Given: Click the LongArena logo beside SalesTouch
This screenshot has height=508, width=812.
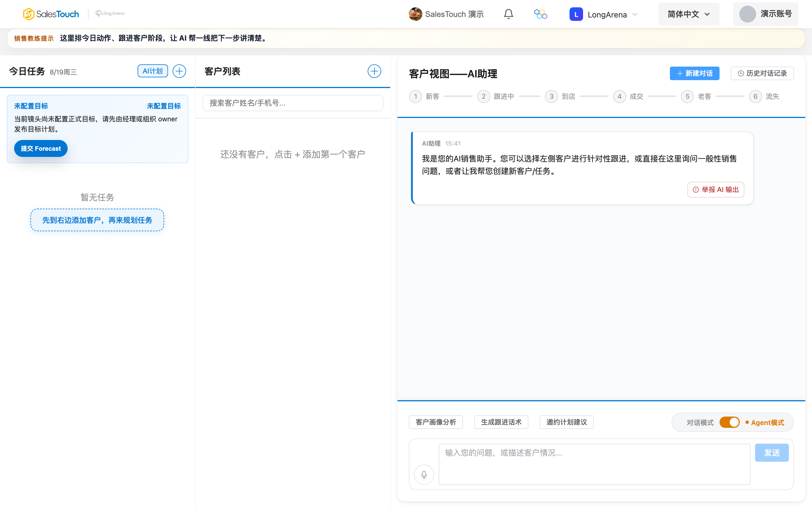Looking at the screenshot, I should [110, 14].
